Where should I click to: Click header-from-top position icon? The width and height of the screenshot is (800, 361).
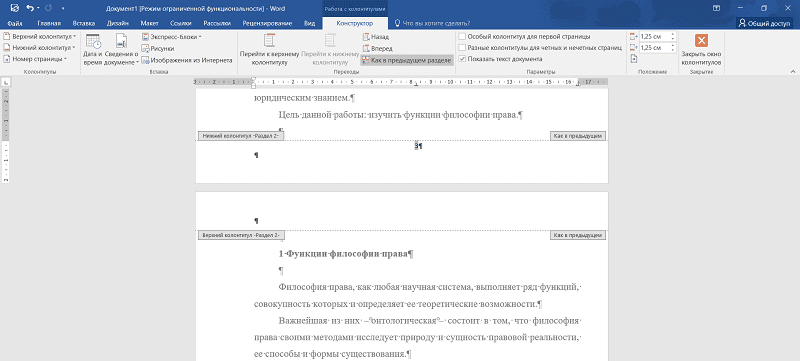[634, 37]
